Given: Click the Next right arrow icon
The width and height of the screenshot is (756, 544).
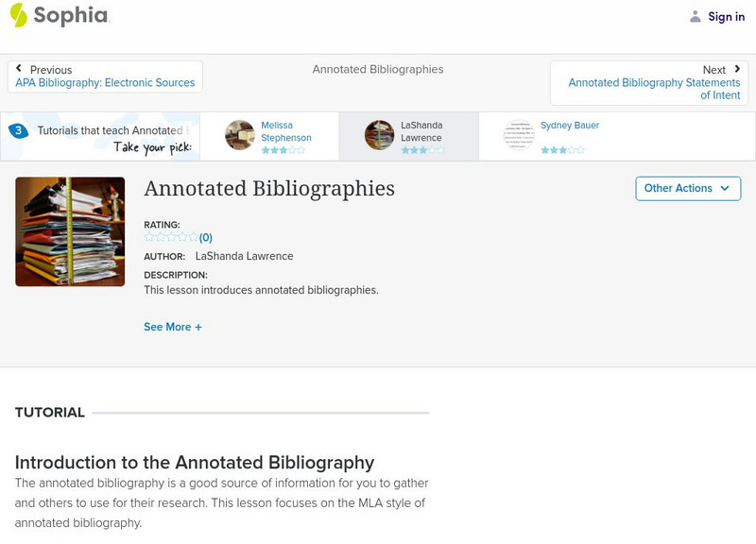Looking at the screenshot, I should pyautogui.click(x=737, y=69).
